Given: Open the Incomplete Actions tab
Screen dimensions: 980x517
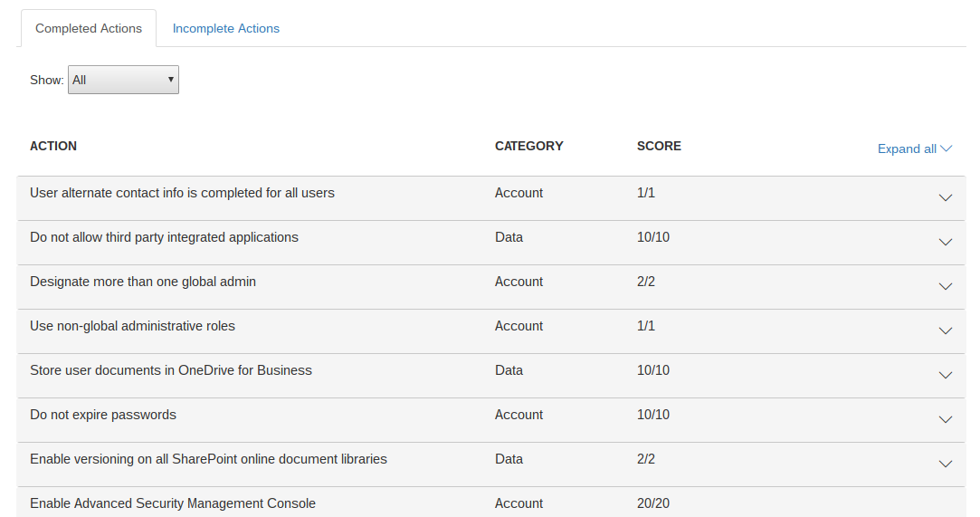Looking at the screenshot, I should (x=225, y=28).
